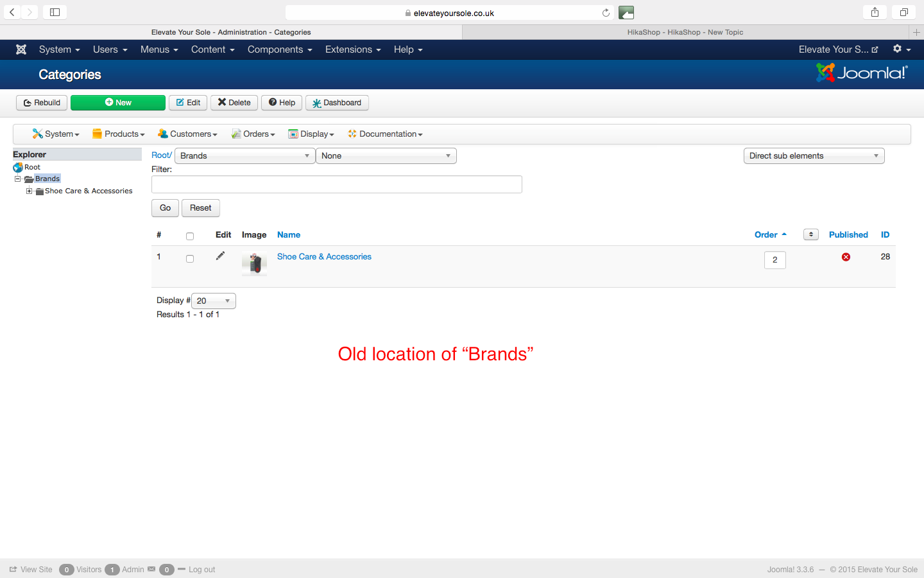Switch to the HikaShop New Topic tab

point(685,32)
